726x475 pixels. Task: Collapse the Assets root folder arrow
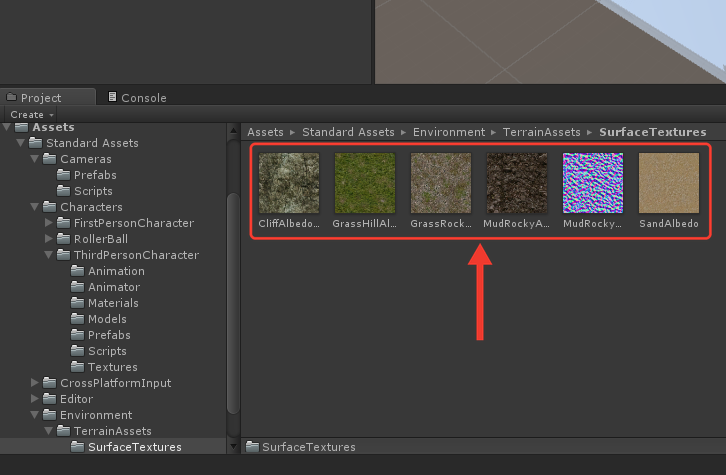pyautogui.click(x=6, y=127)
